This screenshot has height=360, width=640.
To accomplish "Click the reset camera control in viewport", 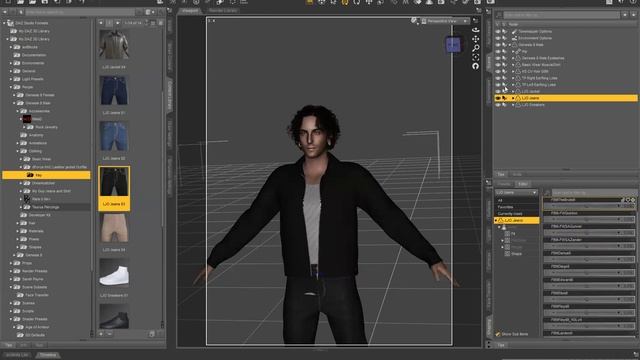I will 476,66.
